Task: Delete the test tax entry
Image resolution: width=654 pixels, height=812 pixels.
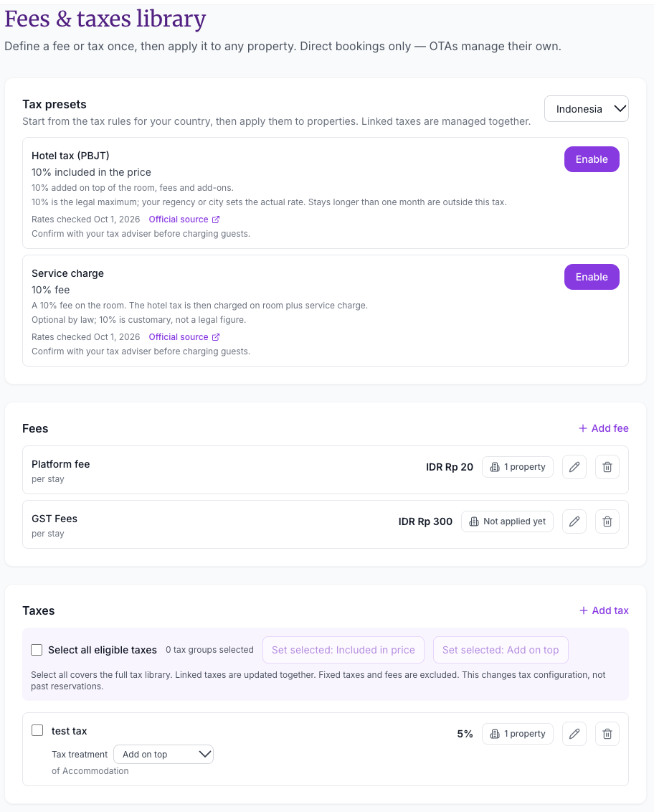Action: (x=607, y=734)
